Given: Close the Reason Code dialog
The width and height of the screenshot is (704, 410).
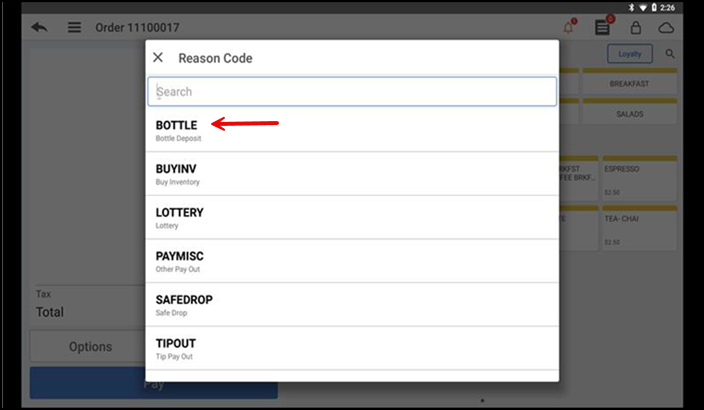Looking at the screenshot, I should coord(158,58).
